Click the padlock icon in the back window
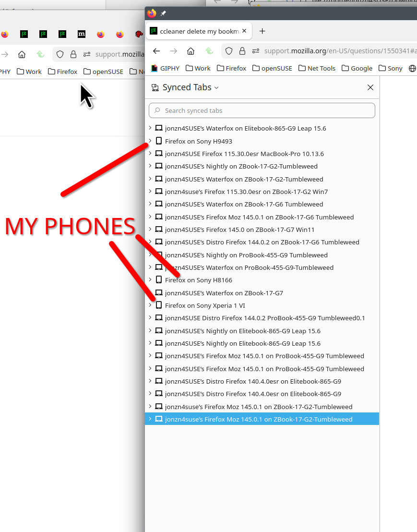The image size is (417, 532). coord(73,54)
